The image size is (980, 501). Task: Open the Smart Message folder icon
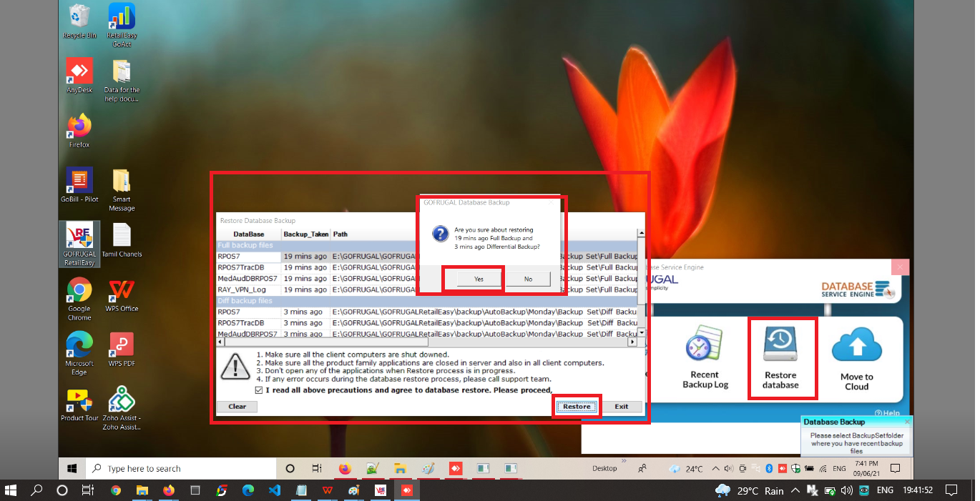click(x=122, y=189)
